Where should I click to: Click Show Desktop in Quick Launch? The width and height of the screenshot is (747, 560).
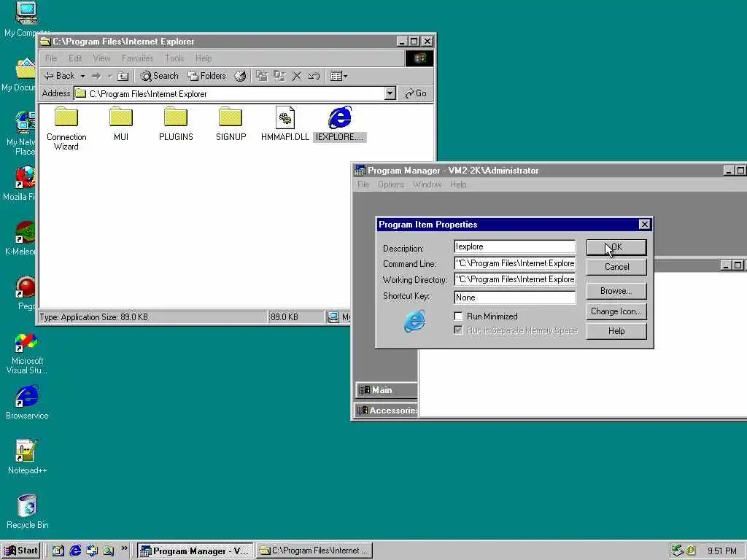[x=58, y=551]
